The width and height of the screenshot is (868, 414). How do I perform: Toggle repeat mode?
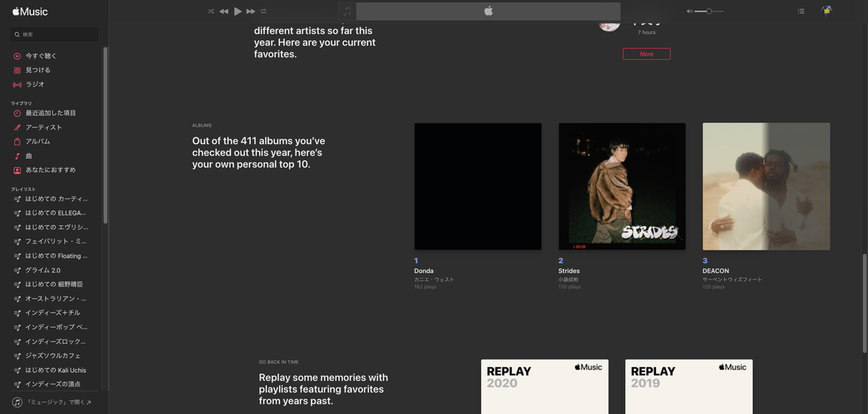point(264,12)
